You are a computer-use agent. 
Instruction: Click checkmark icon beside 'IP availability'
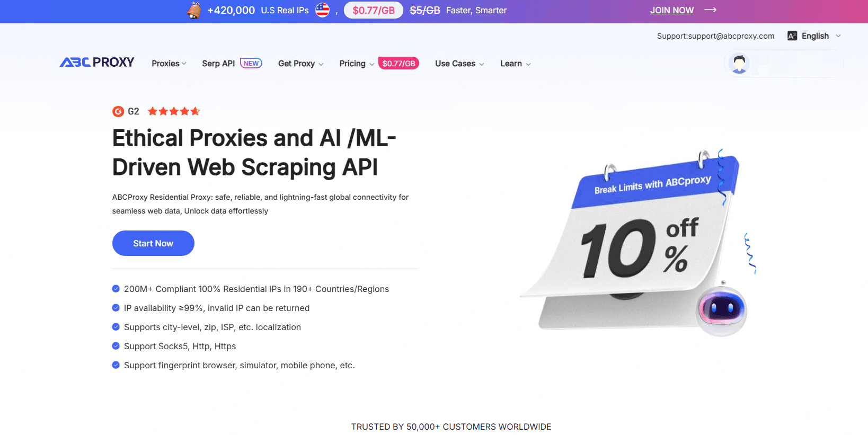pos(116,308)
